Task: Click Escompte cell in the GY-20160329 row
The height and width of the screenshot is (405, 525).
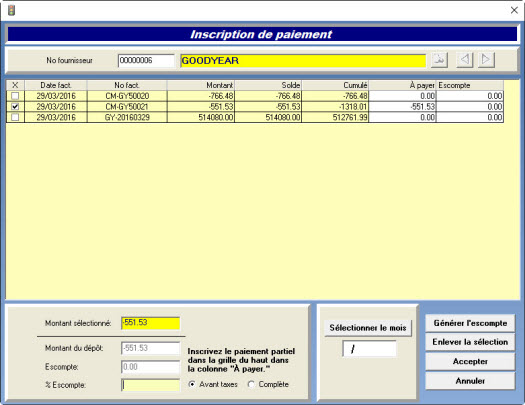Action: pyautogui.click(x=470, y=117)
